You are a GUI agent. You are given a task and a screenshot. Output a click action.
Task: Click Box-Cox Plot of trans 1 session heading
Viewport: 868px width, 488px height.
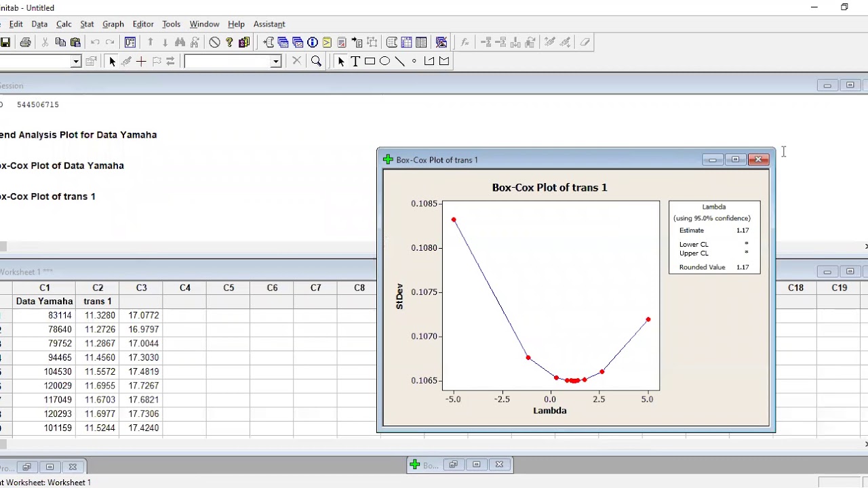click(x=47, y=197)
